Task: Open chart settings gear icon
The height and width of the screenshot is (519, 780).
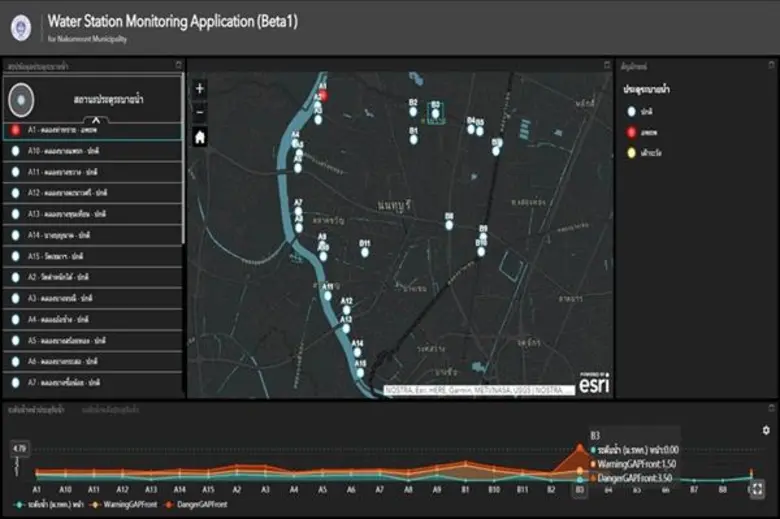Action: tap(766, 430)
